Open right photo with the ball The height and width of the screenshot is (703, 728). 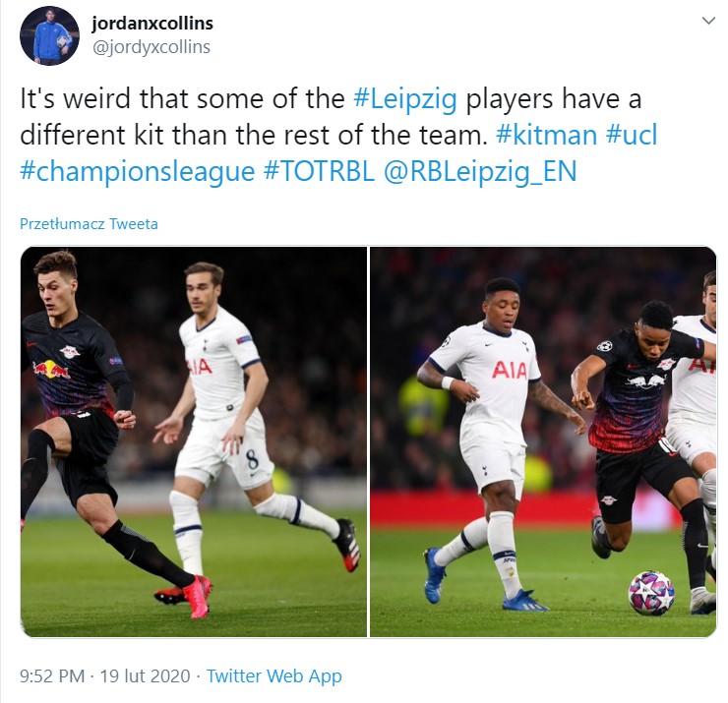pyautogui.click(x=543, y=441)
